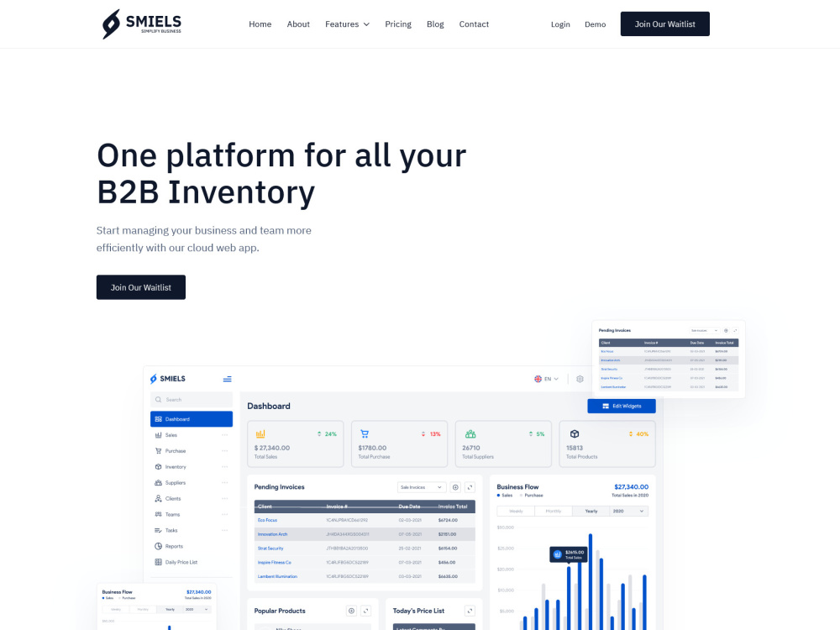Click the dashboard Search field

point(192,400)
